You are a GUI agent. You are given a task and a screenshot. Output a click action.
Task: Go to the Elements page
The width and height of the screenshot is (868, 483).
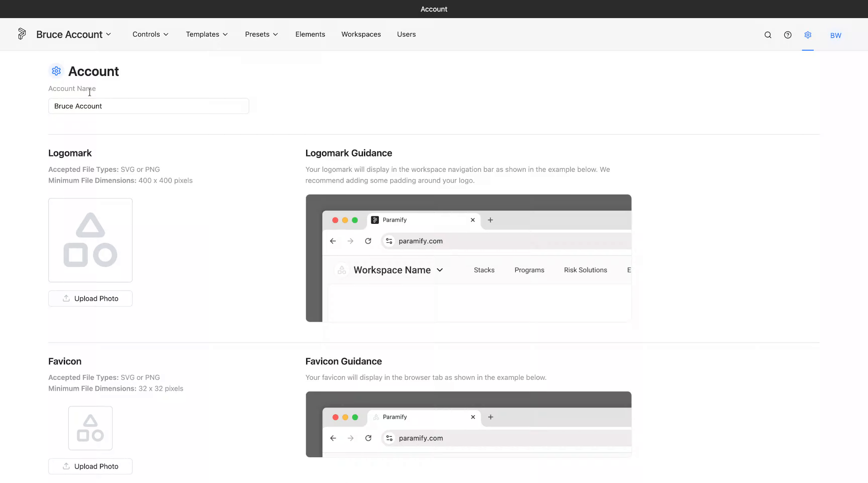[x=310, y=34]
